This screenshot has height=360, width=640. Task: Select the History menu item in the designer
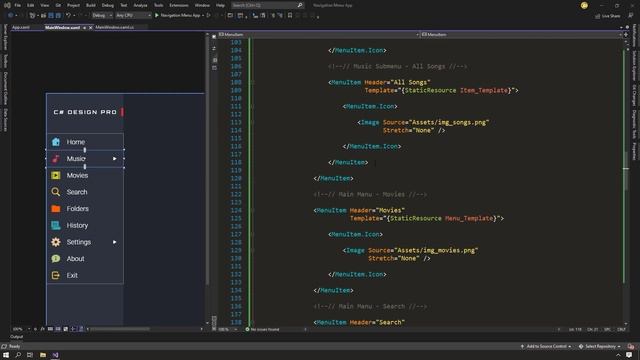point(85,225)
